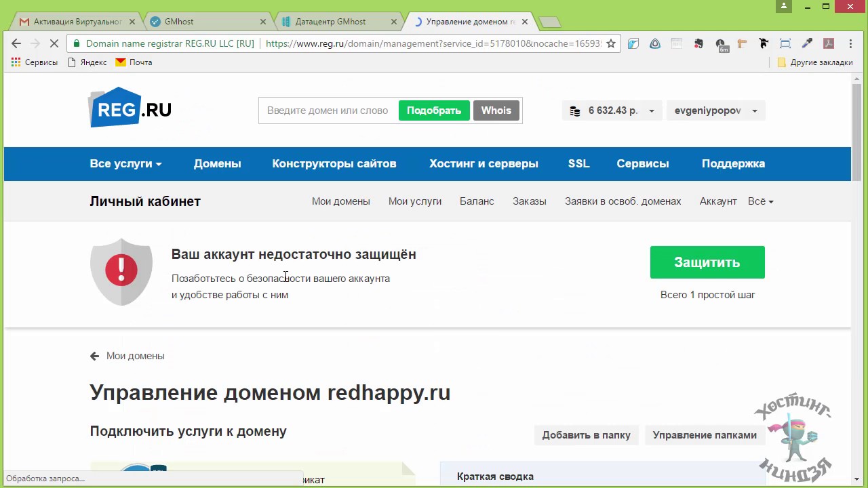The height and width of the screenshot is (488, 868).
Task: Click the coins balance icon
Action: coord(575,111)
